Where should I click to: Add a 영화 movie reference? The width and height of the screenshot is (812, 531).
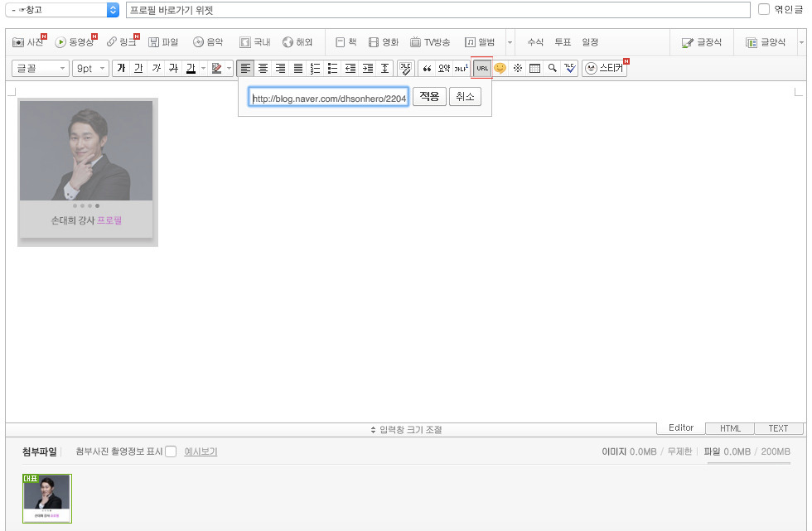[383, 42]
